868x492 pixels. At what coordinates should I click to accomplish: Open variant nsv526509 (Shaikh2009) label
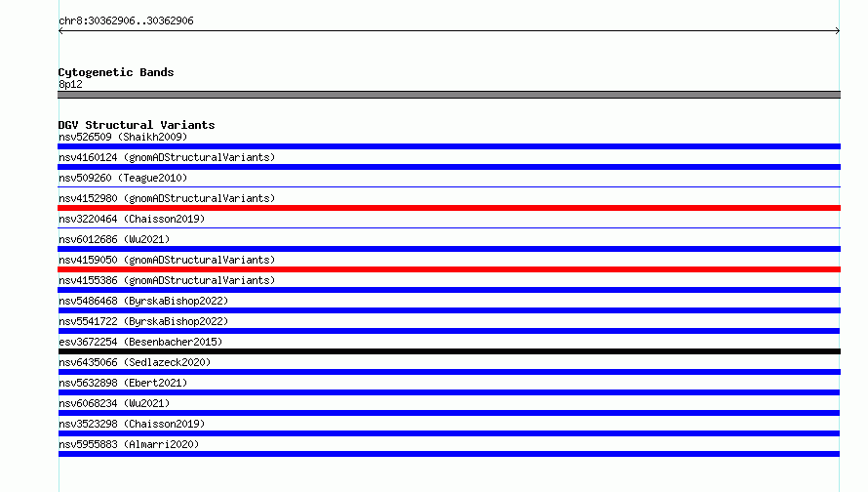[123, 137]
